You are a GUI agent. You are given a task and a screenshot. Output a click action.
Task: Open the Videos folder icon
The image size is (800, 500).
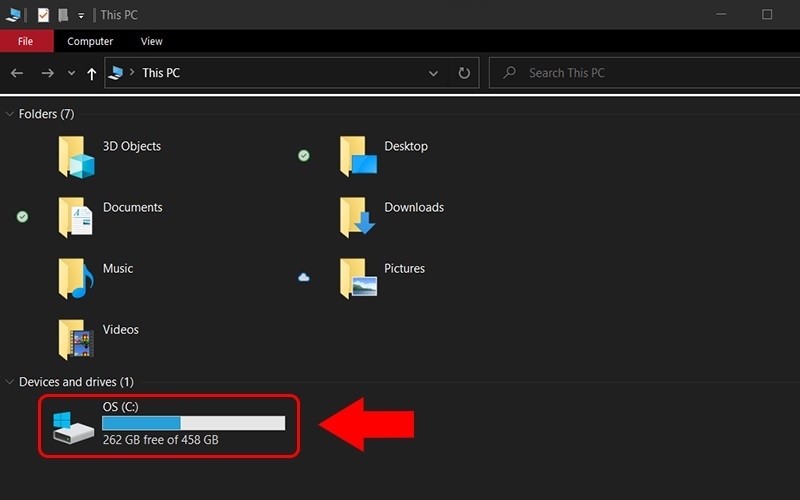point(76,339)
